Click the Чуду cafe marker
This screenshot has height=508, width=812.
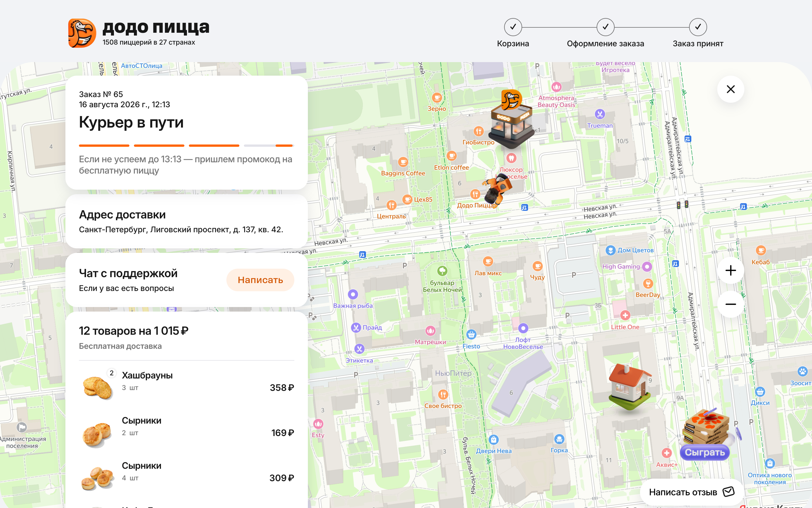pos(537,266)
